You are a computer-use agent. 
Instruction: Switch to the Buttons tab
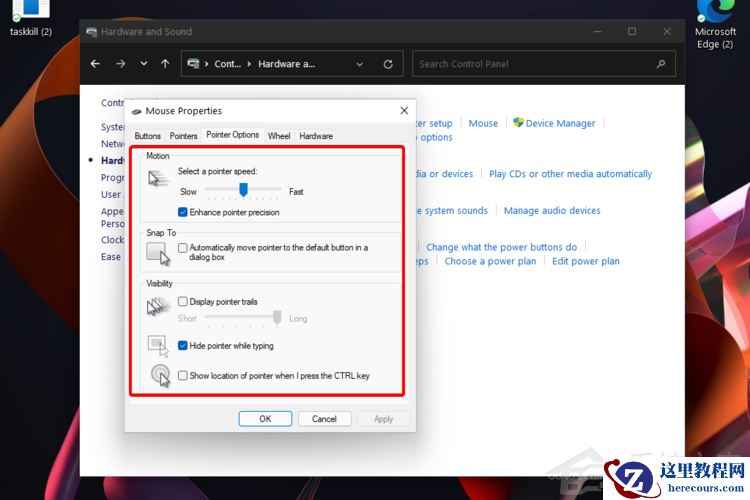click(x=147, y=136)
